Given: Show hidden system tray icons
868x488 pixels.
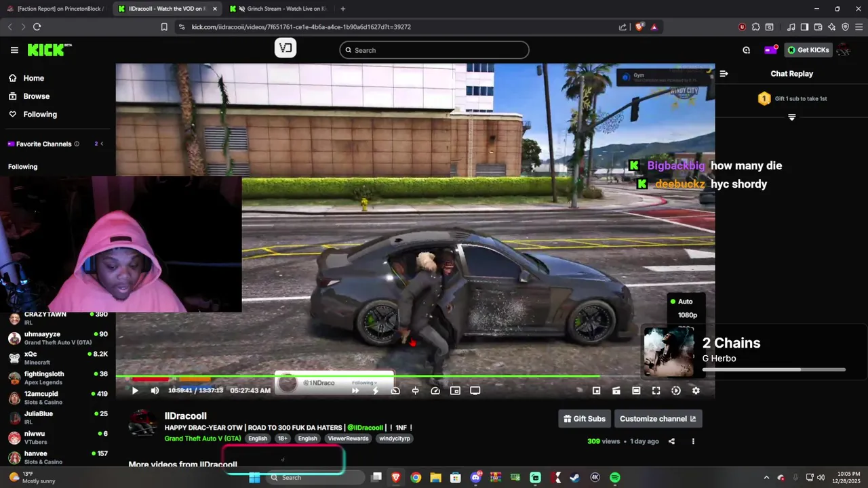Looking at the screenshot, I should pyautogui.click(x=766, y=477).
